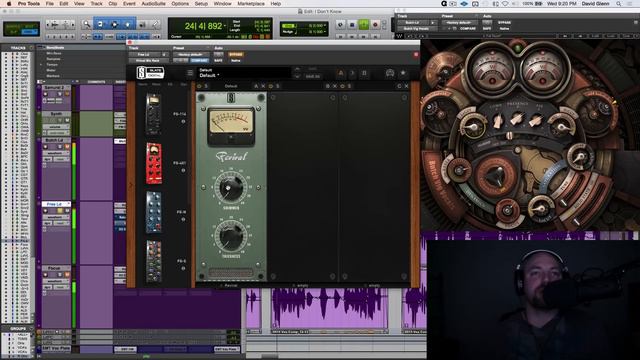Open the Slate Digital hamburger menu

[x=190, y=73]
